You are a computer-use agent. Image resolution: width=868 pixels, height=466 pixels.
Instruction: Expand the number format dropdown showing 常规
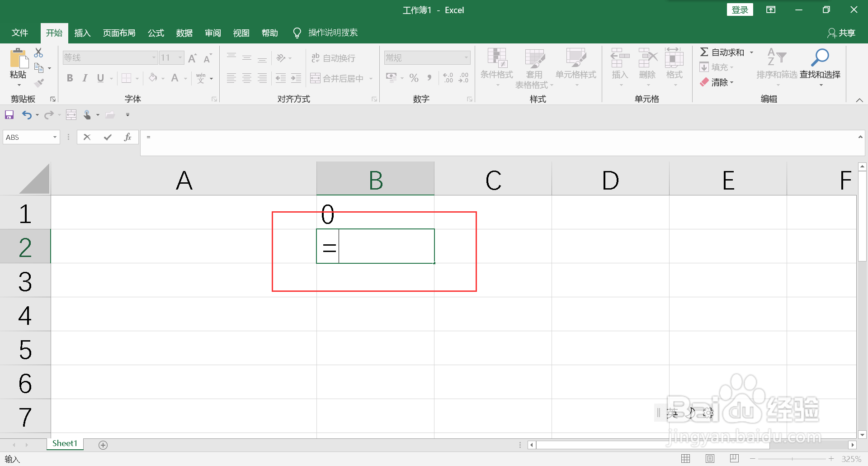pos(467,57)
